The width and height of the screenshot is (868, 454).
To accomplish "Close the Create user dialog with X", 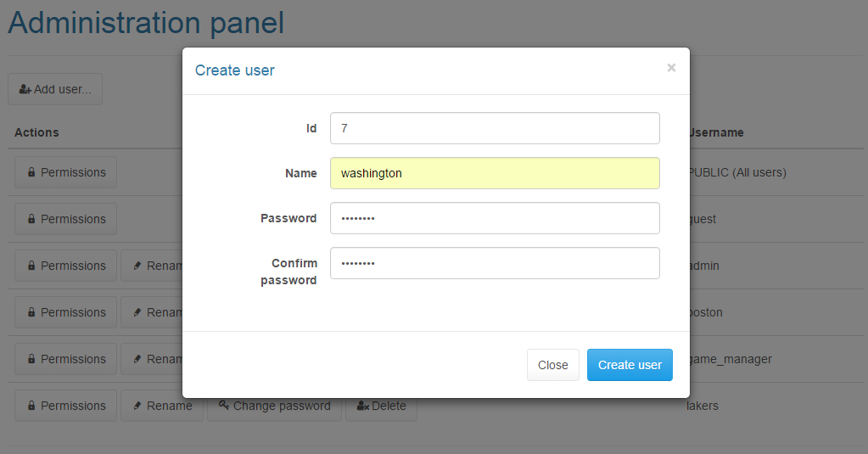I will click(x=671, y=68).
